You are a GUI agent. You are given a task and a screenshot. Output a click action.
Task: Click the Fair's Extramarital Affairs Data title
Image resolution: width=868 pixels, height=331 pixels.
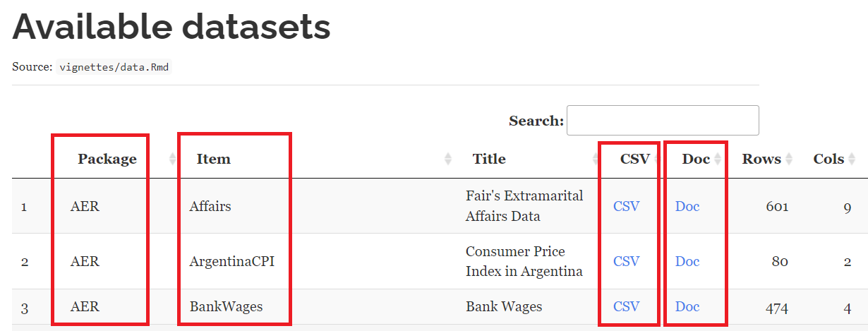click(x=524, y=205)
